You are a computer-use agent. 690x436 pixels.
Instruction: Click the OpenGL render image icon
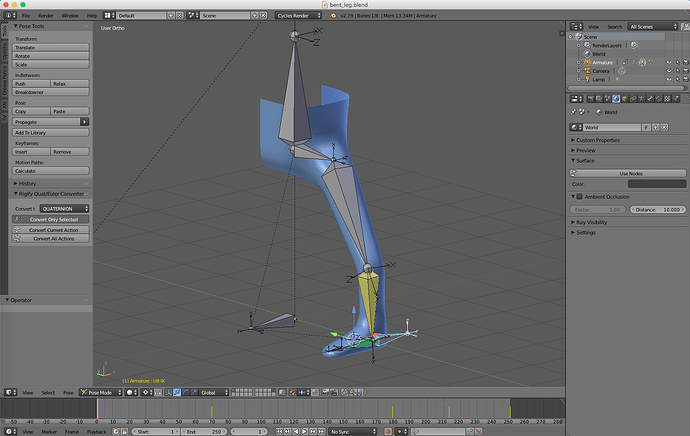pyautogui.click(x=325, y=392)
